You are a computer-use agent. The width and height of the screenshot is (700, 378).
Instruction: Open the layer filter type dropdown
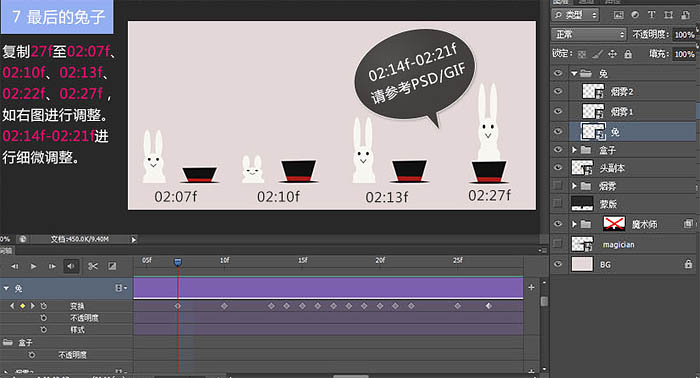tap(575, 15)
